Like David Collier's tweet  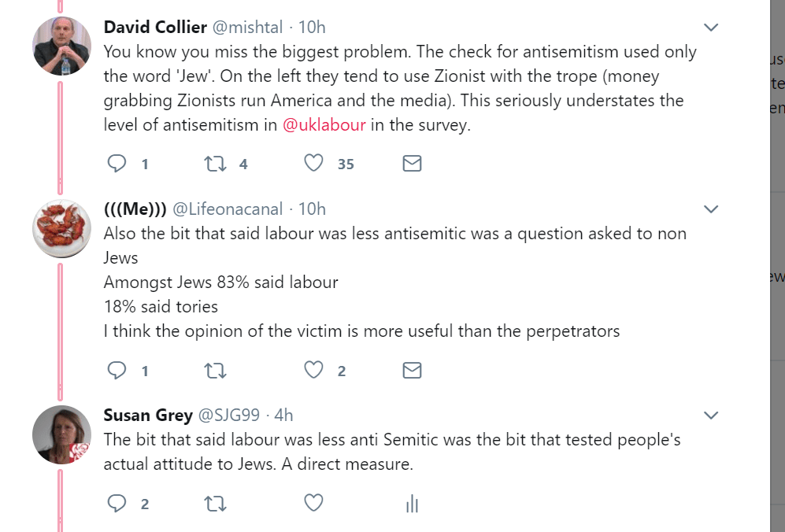click(x=314, y=164)
